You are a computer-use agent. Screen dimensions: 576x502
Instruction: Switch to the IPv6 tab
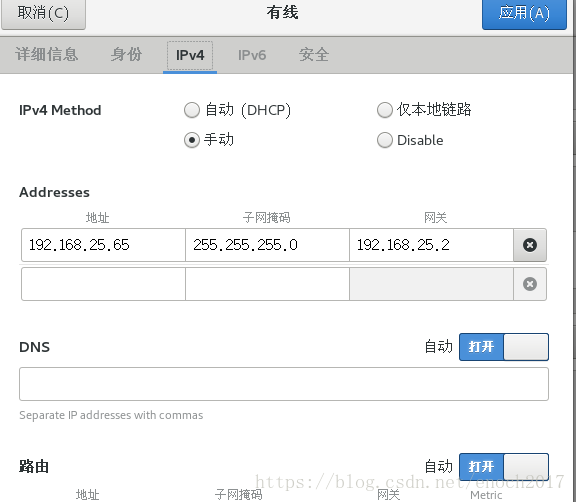(252, 55)
